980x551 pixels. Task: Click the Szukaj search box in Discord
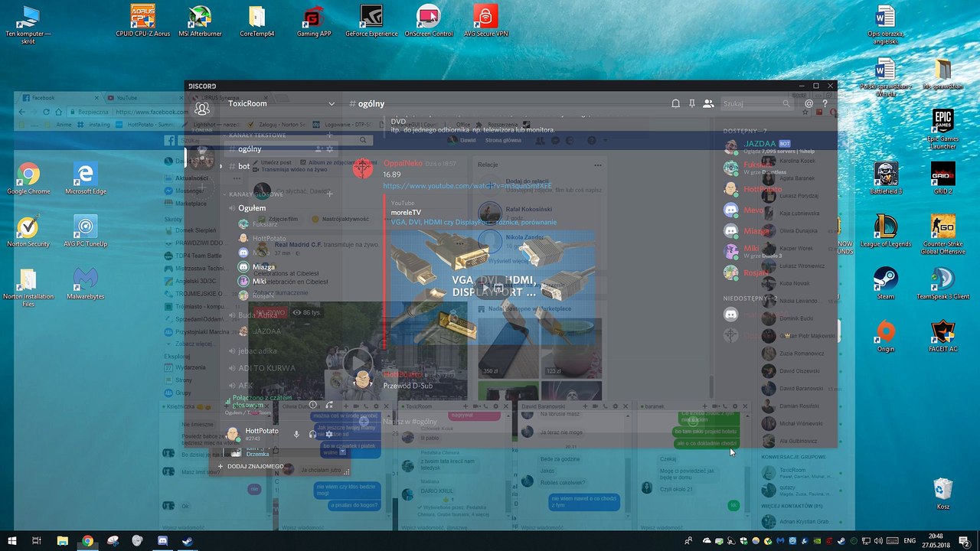(756, 103)
